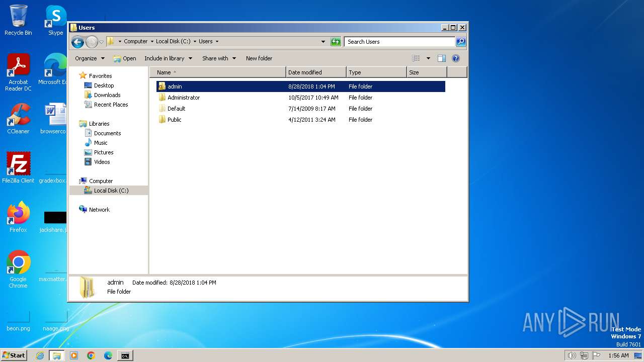The image size is (644, 362).
Task: Open the view options dropdown arrow
Action: tap(428, 58)
